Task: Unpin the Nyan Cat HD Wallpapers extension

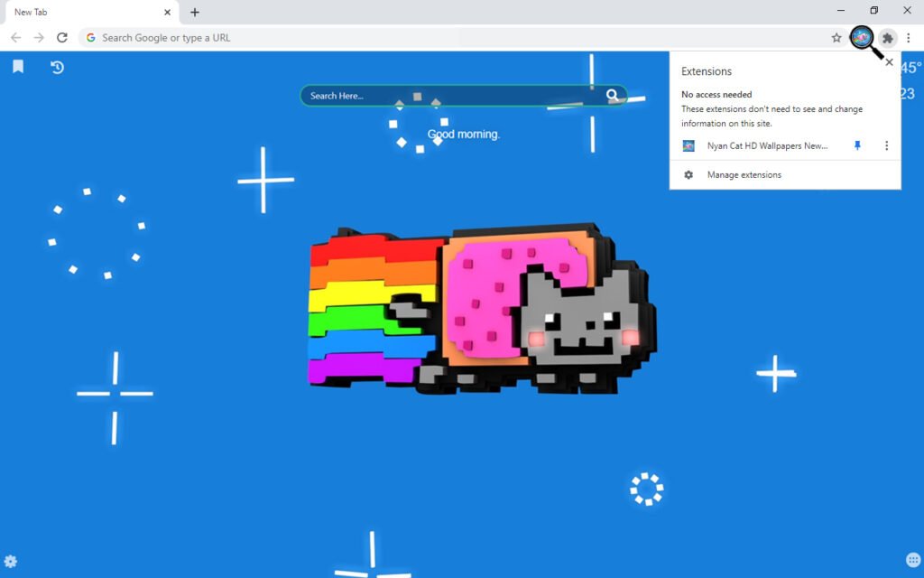Action: click(858, 146)
